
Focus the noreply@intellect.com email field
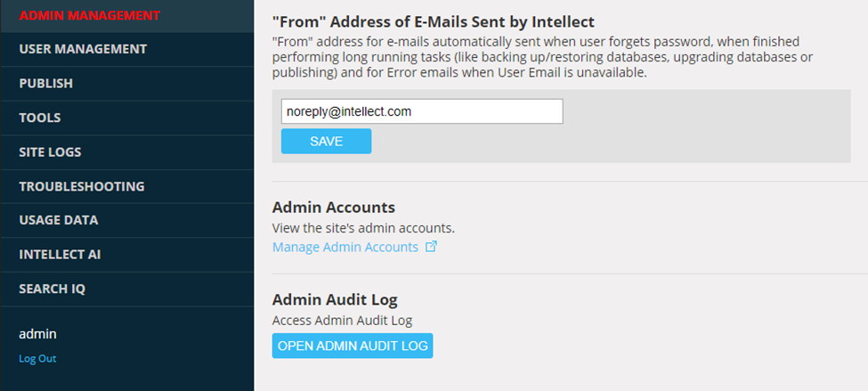click(x=422, y=111)
